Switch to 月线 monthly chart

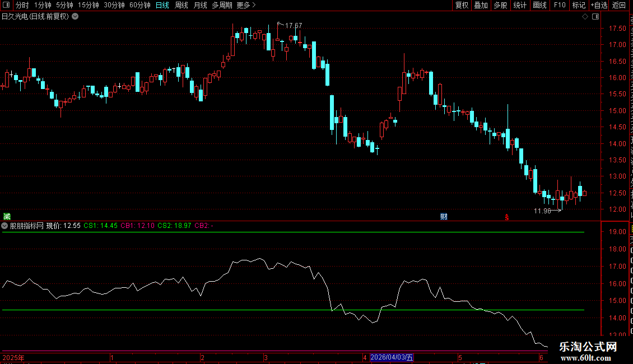pos(200,5)
